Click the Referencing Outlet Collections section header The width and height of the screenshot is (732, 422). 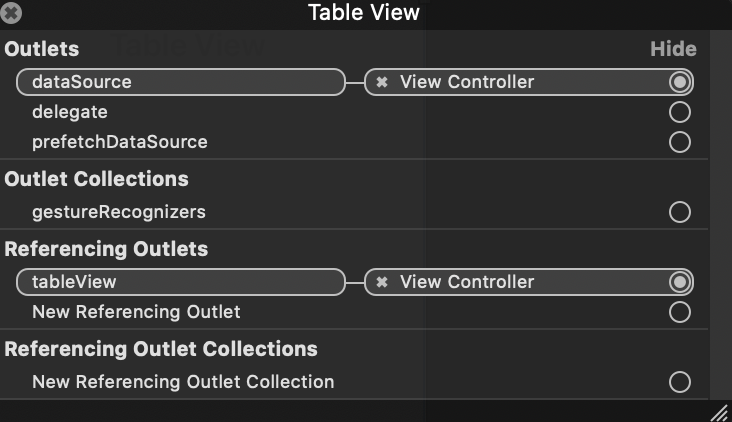click(161, 349)
